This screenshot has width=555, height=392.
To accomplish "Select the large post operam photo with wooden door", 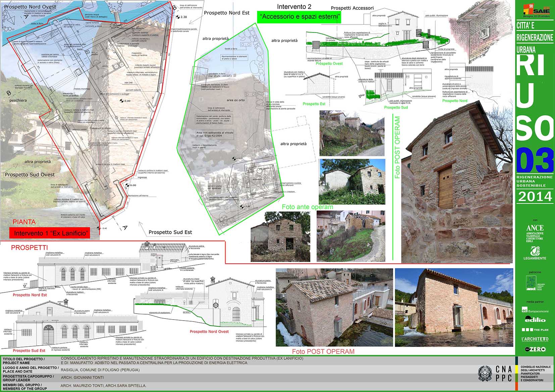I will point(457,181).
